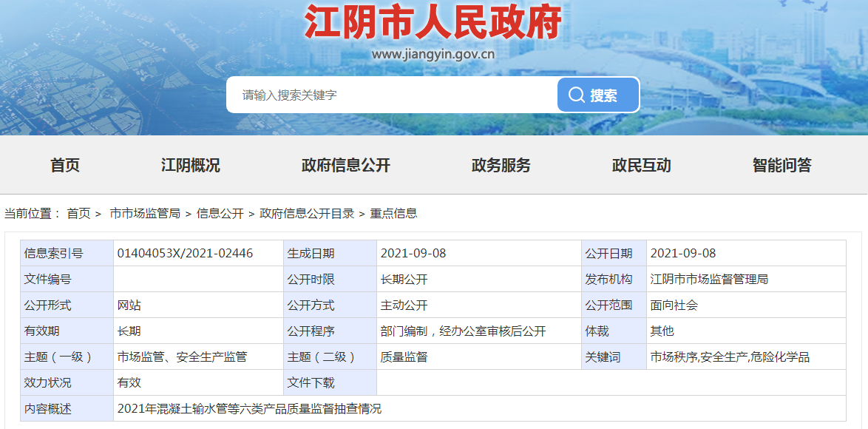This screenshot has width=868, height=429.
Task: Open the 江阴概况 navigation item
Action: coord(191,165)
